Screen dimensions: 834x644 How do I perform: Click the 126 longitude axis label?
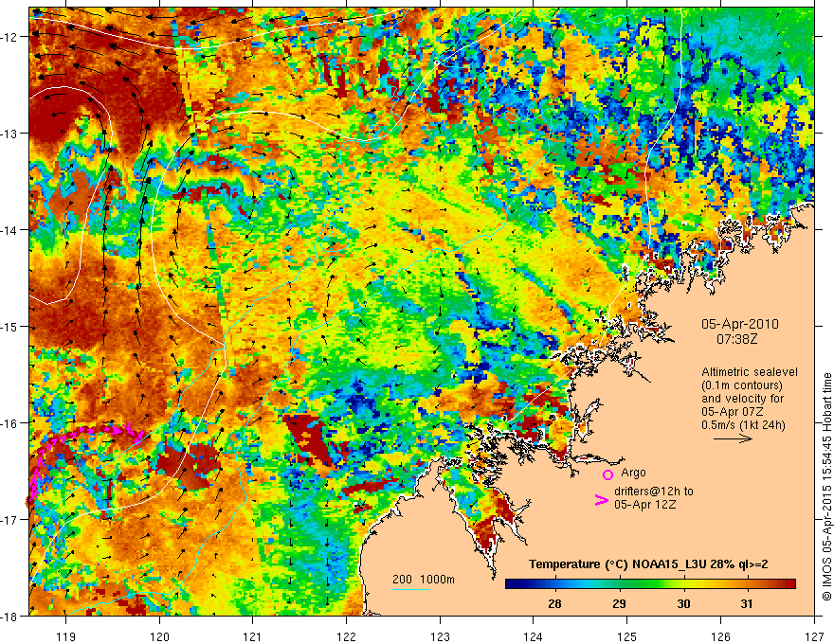[x=720, y=635]
